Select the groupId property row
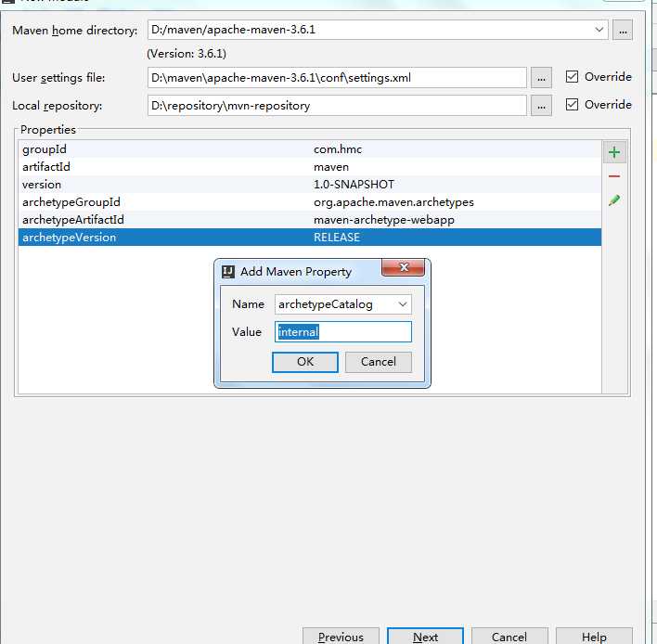 pos(310,149)
